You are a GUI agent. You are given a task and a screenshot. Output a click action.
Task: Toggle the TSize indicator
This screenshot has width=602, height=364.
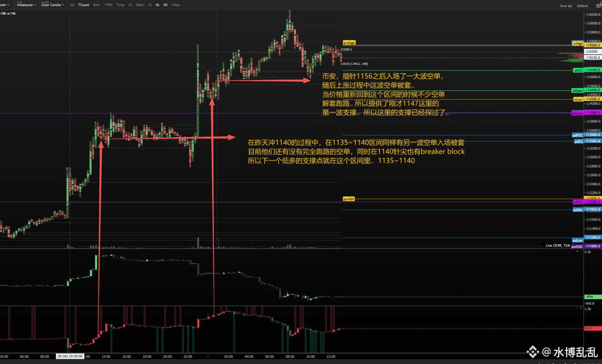click(120, 5)
